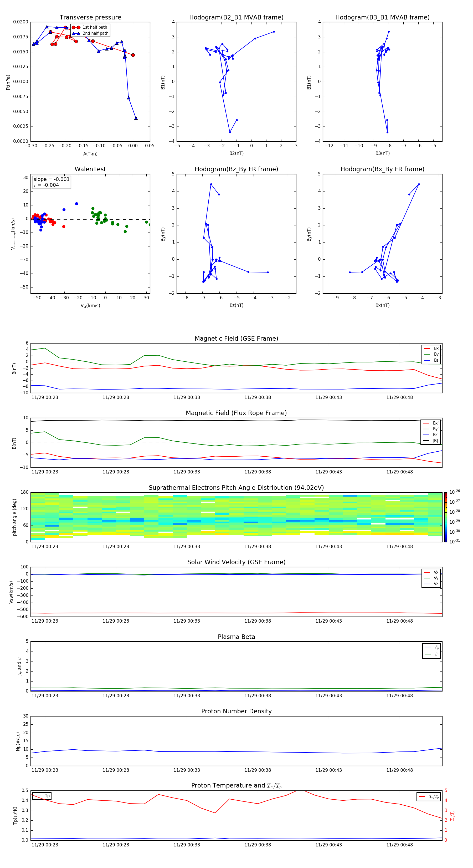Click the '10^-26' colorbar tick label
473x868 pixels.
pyautogui.click(x=455, y=492)
